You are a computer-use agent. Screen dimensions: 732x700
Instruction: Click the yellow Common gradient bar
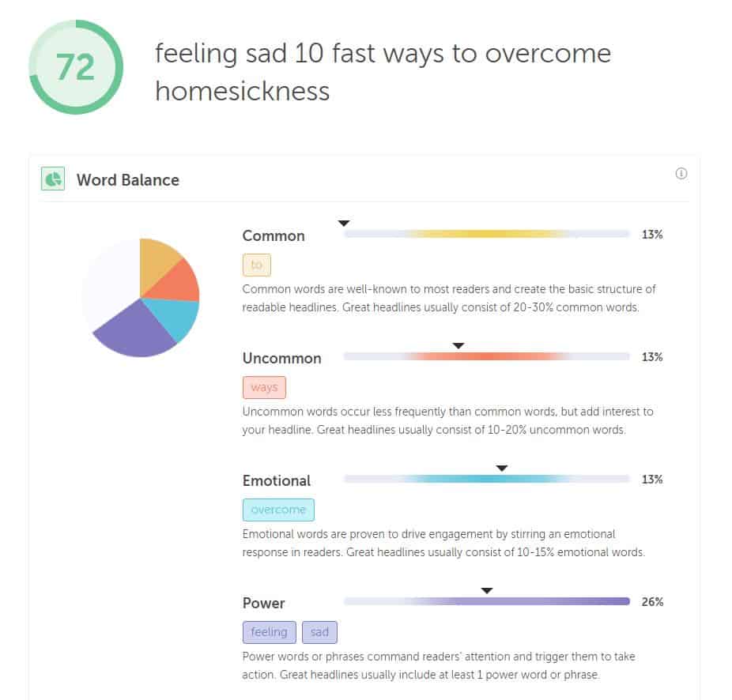coord(487,235)
